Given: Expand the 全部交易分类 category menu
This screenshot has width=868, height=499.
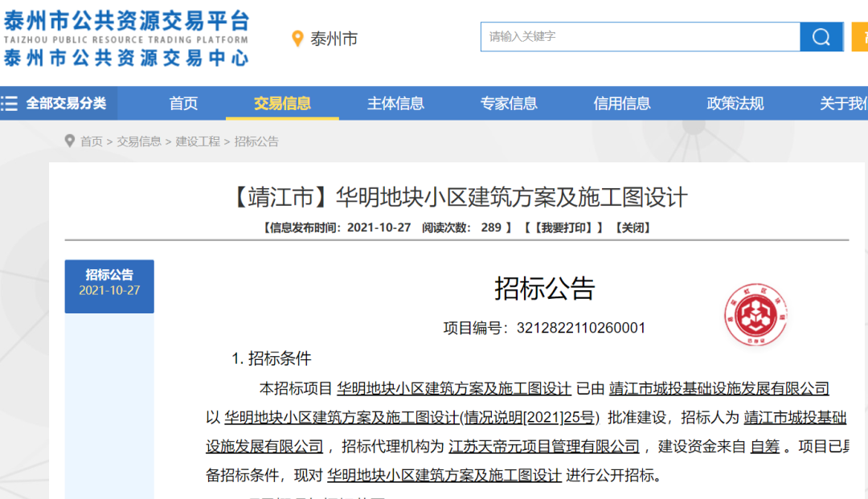Looking at the screenshot, I should pos(58,104).
